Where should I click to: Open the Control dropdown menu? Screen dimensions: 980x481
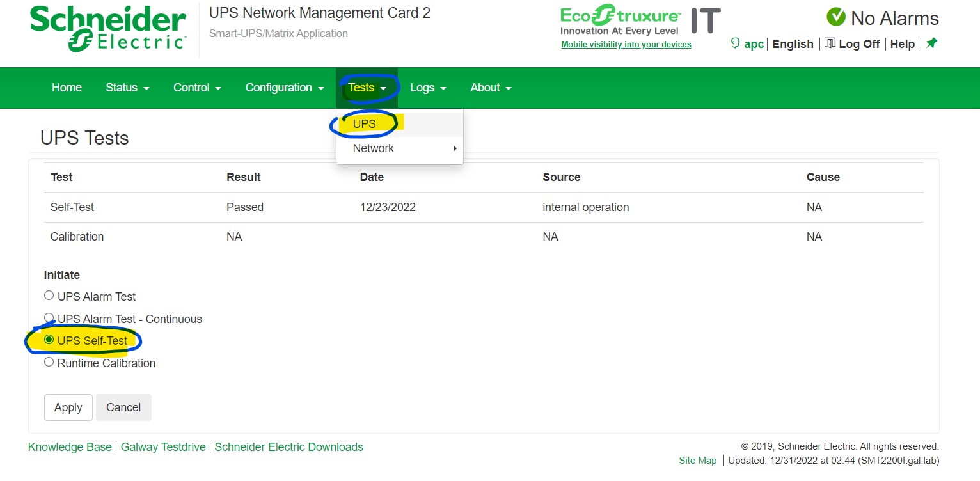click(197, 88)
